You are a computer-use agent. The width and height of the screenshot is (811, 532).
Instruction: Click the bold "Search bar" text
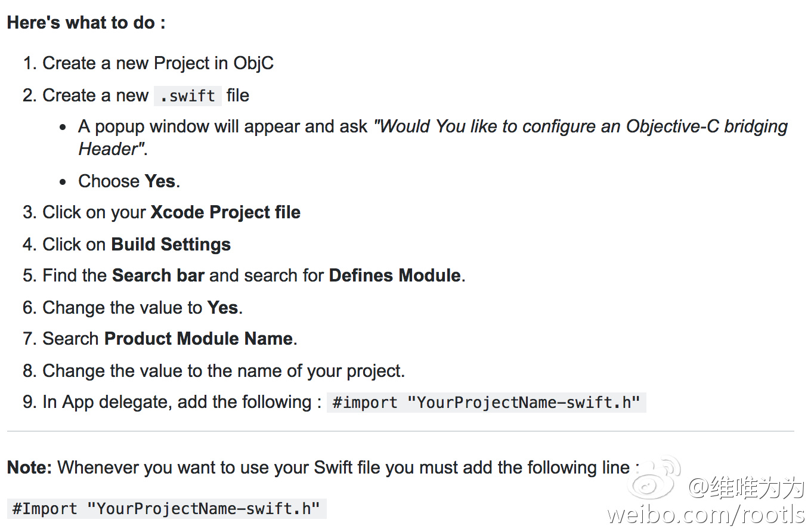pyautogui.click(x=158, y=276)
